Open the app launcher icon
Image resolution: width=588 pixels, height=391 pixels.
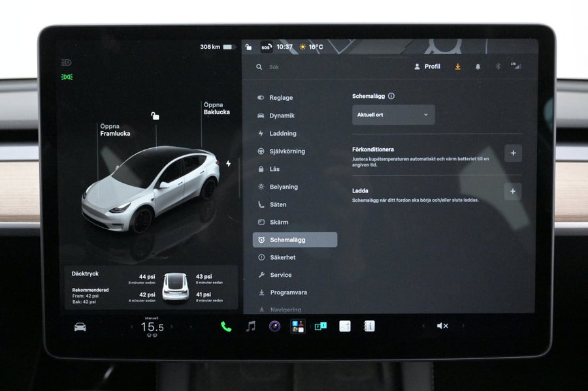point(298,326)
